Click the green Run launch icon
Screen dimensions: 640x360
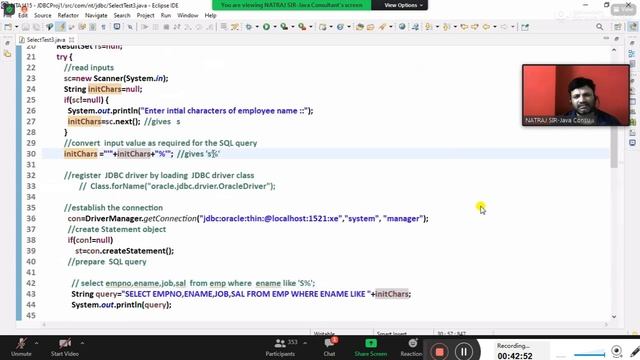point(267,27)
